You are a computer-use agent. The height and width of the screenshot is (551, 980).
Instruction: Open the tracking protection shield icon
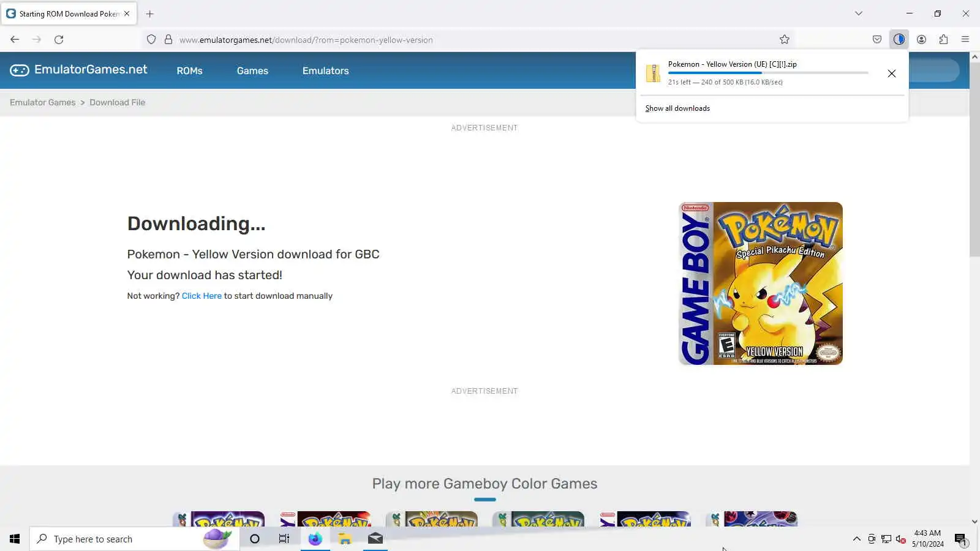(151, 40)
